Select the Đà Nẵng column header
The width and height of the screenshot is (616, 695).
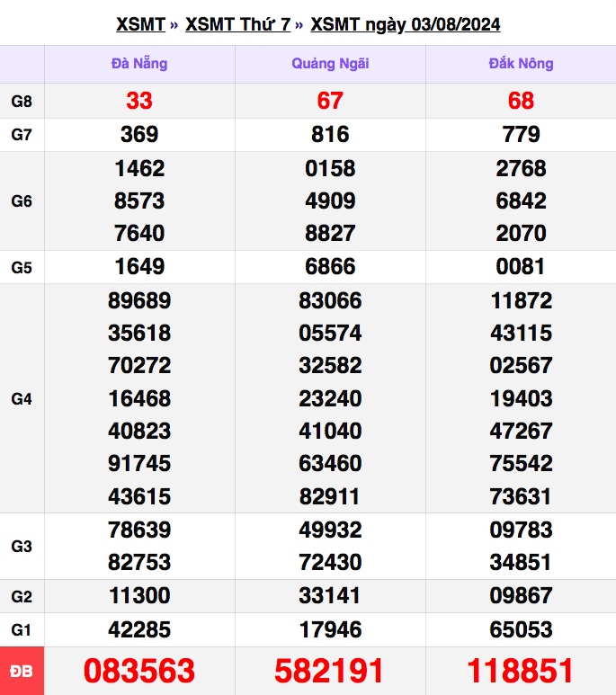(x=139, y=64)
